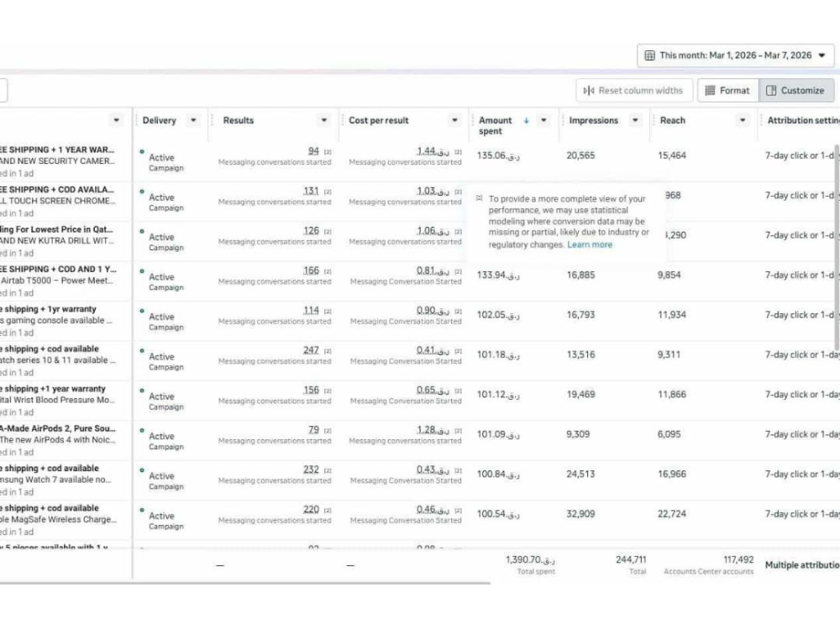840x630 pixels.
Task: Open the Cost per result column dropdown
Action: coord(454,120)
